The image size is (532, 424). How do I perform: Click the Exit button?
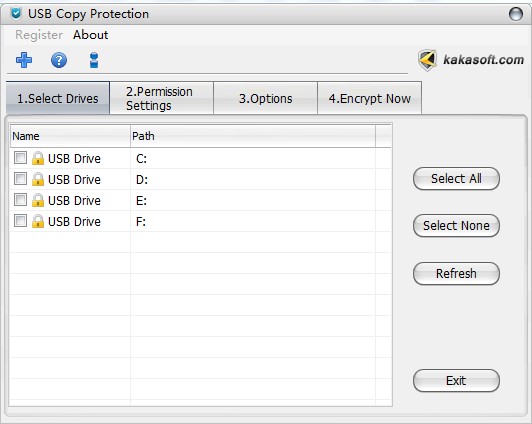point(456,381)
